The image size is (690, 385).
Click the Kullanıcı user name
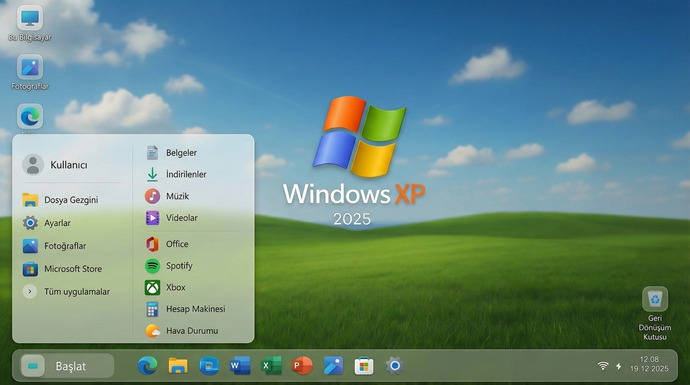pos(69,165)
